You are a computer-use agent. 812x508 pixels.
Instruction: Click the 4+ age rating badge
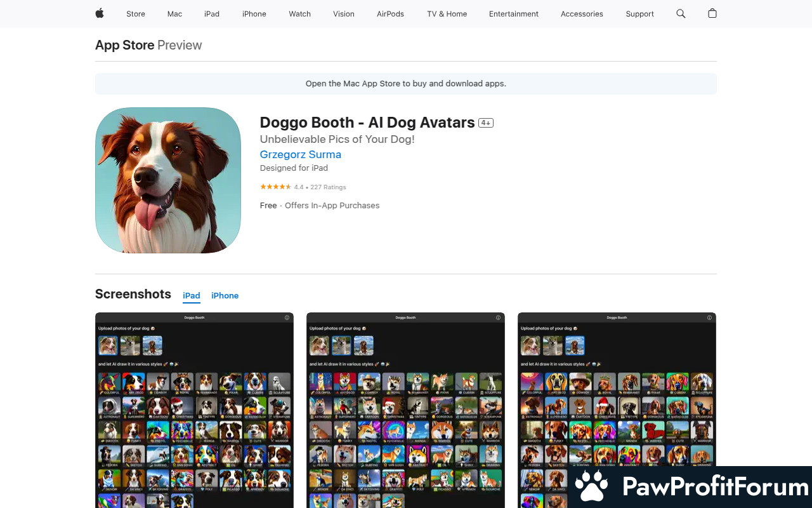point(486,123)
